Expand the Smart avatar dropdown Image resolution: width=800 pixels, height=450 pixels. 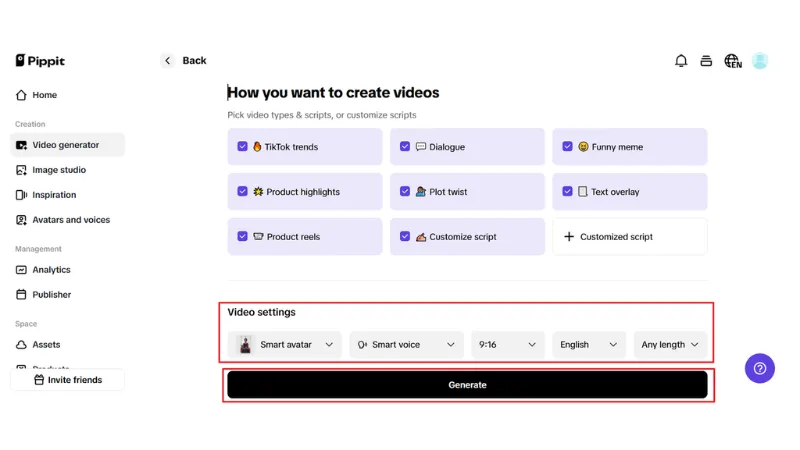pyautogui.click(x=285, y=345)
